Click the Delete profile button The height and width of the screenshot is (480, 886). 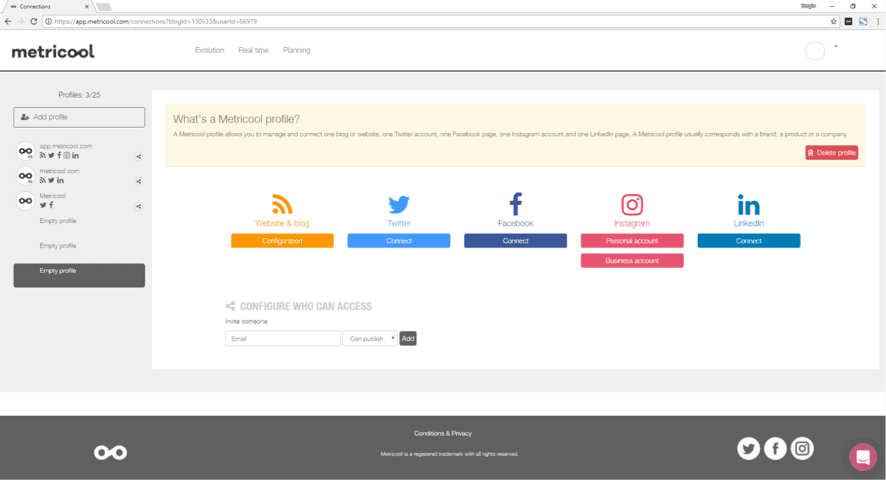(832, 153)
